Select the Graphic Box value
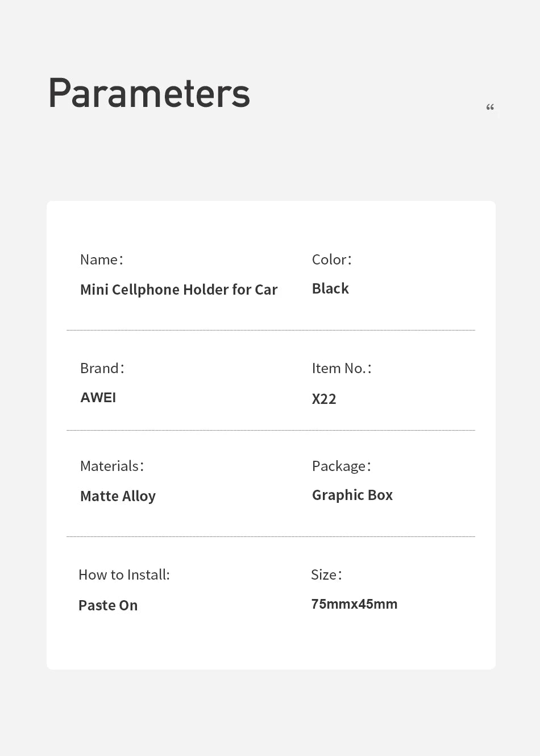The height and width of the screenshot is (756, 540). (352, 495)
